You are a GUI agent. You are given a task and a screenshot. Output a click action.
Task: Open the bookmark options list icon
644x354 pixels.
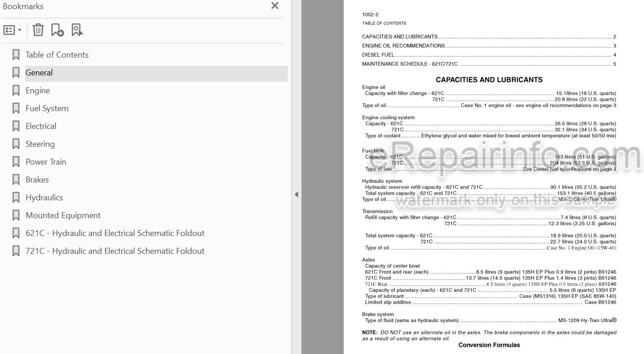tap(9, 30)
